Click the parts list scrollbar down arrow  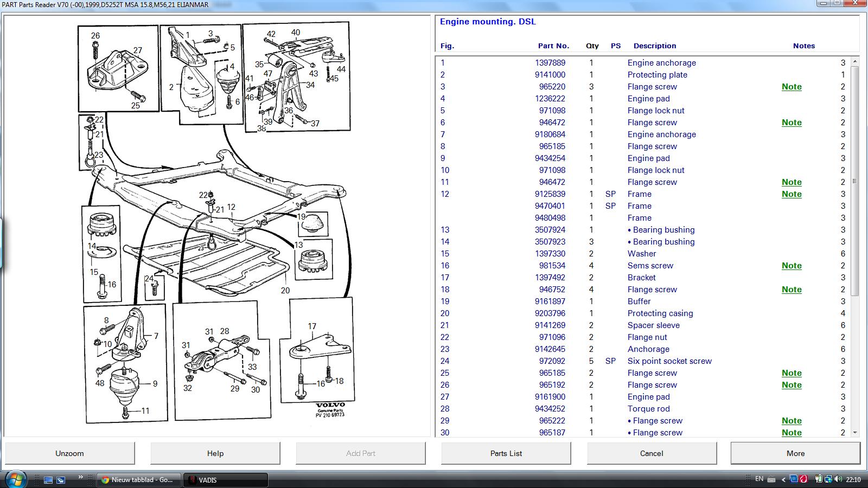855,433
